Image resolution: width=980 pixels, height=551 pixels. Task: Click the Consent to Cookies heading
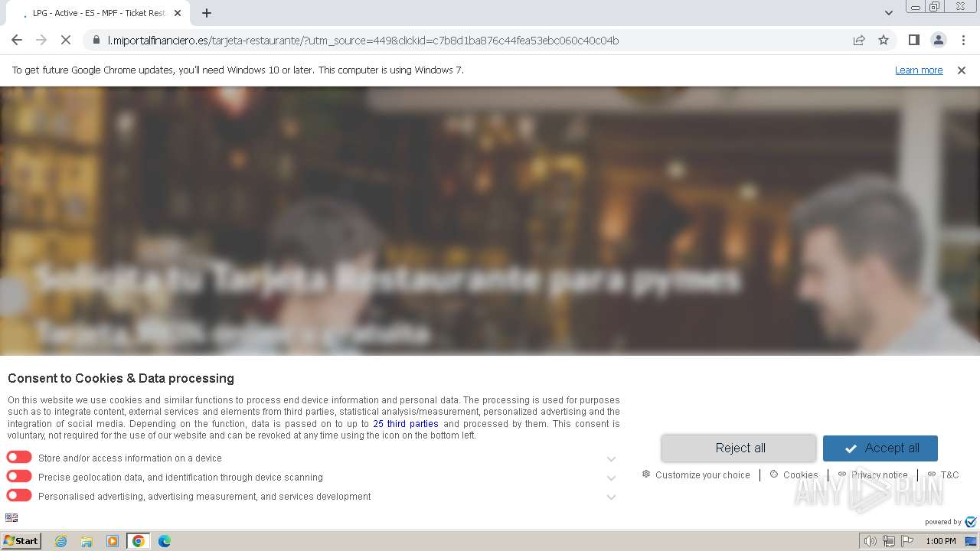click(121, 378)
